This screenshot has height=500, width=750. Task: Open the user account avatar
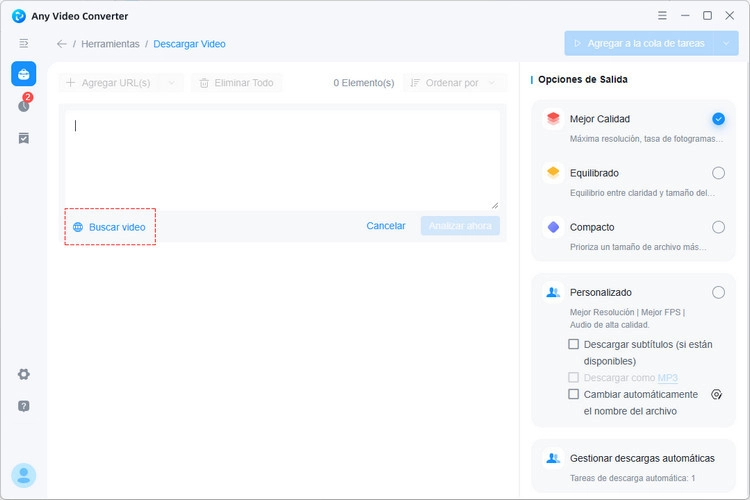tap(23, 476)
